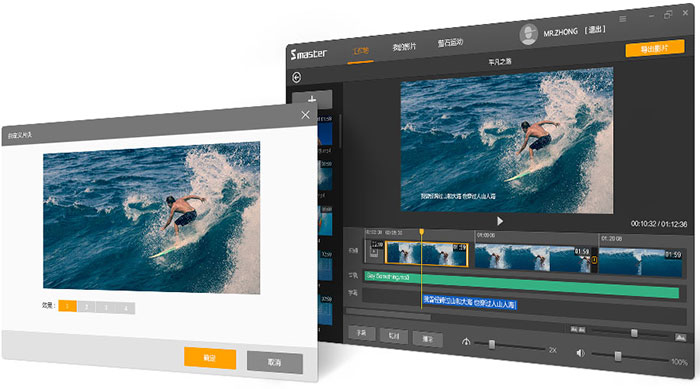The width and height of the screenshot is (700, 389).
Task: Click the yellow transition marker between clips
Action: coord(594,260)
